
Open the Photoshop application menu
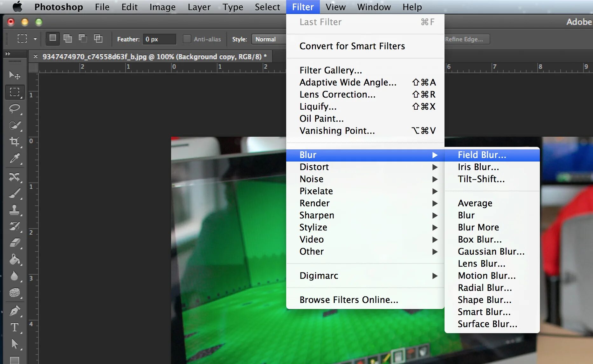(59, 7)
